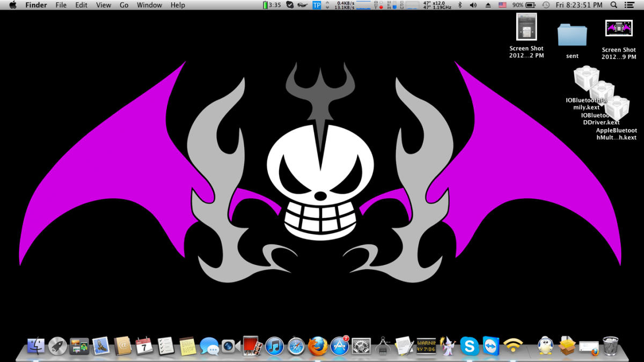Open the Calendar app in dock
644x362 pixels.
point(144,346)
